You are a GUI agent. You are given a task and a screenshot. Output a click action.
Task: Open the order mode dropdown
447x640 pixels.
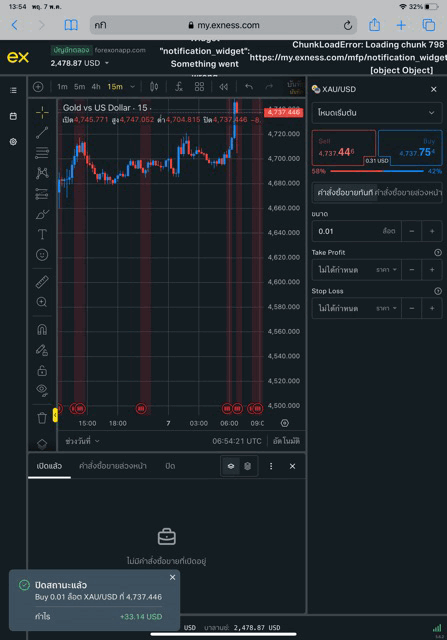coord(376,113)
